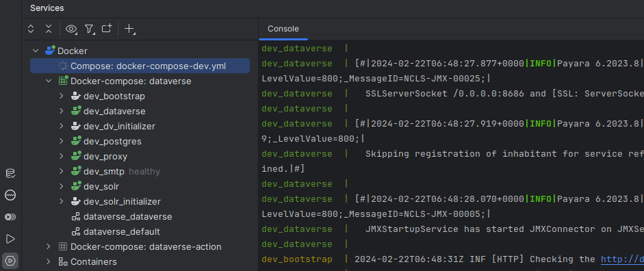
Task: Click the Services tool window icon
Action: coord(10,260)
